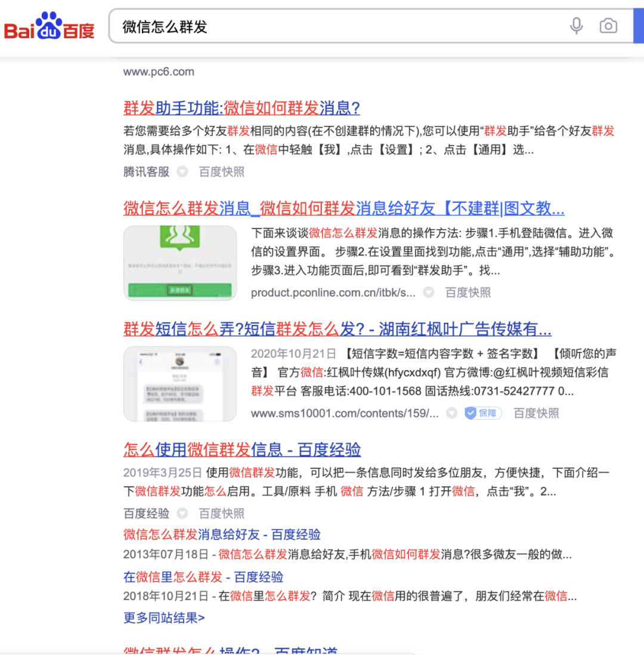
Task: Click the 2020年10月21日 date text
Action: tap(293, 354)
